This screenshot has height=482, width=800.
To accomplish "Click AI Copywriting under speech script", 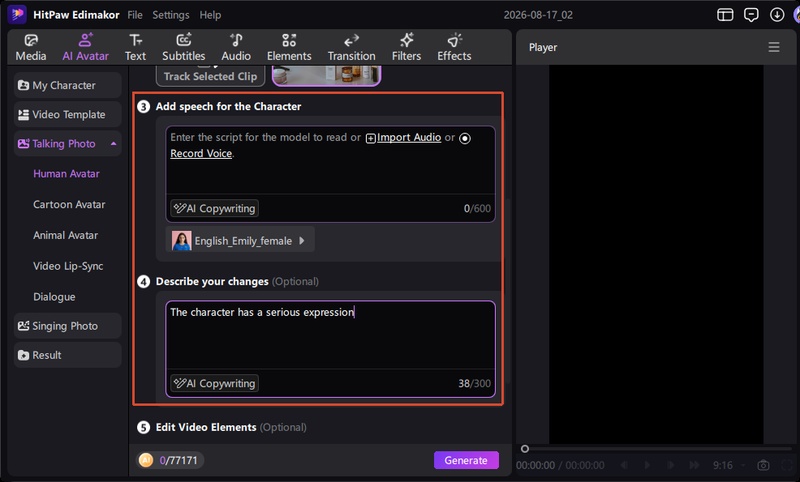I will coord(214,208).
